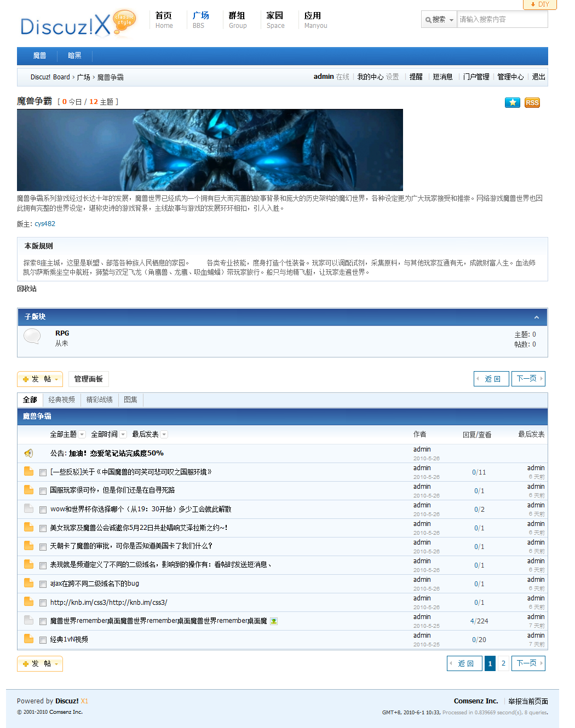
Task: Click the search input field
Action: pyautogui.click(x=502, y=19)
